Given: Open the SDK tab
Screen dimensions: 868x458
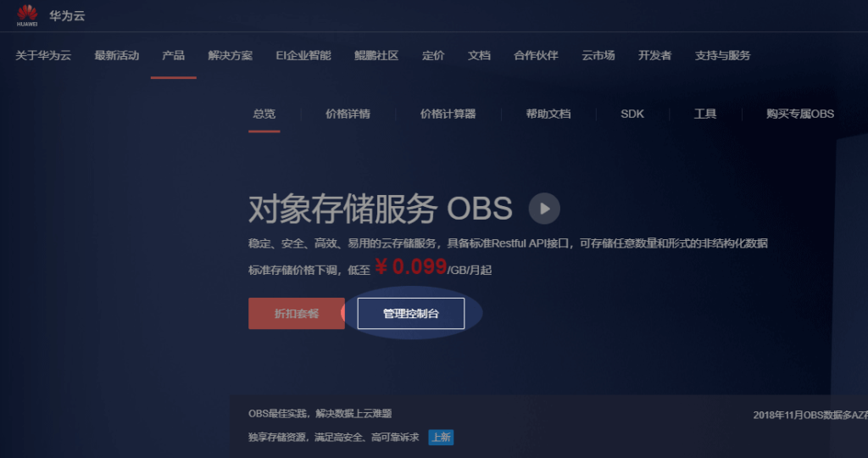Looking at the screenshot, I should tap(632, 114).
